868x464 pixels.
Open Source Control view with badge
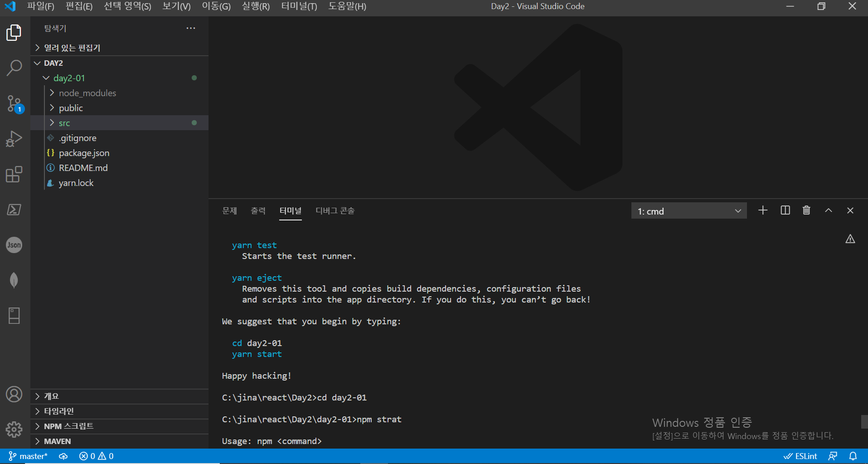pyautogui.click(x=14, y=103)
